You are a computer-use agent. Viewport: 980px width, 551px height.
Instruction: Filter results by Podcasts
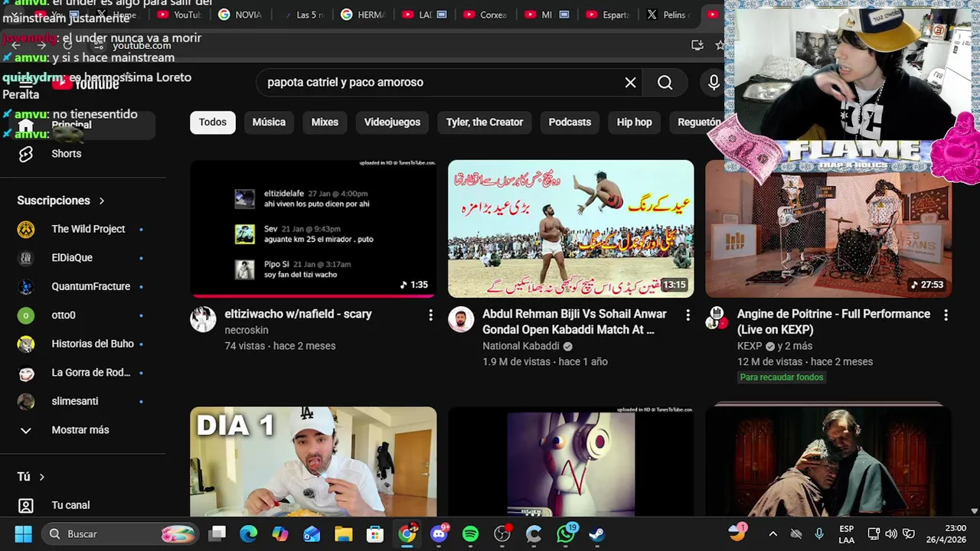[570, 122]
